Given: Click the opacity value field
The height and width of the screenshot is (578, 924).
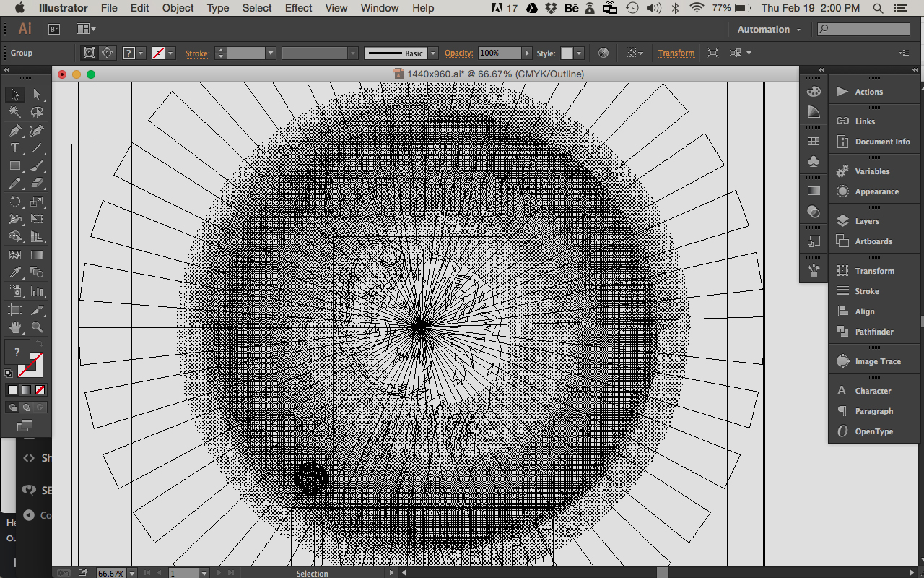Looking at the screenshot, I should click(500, 53).
